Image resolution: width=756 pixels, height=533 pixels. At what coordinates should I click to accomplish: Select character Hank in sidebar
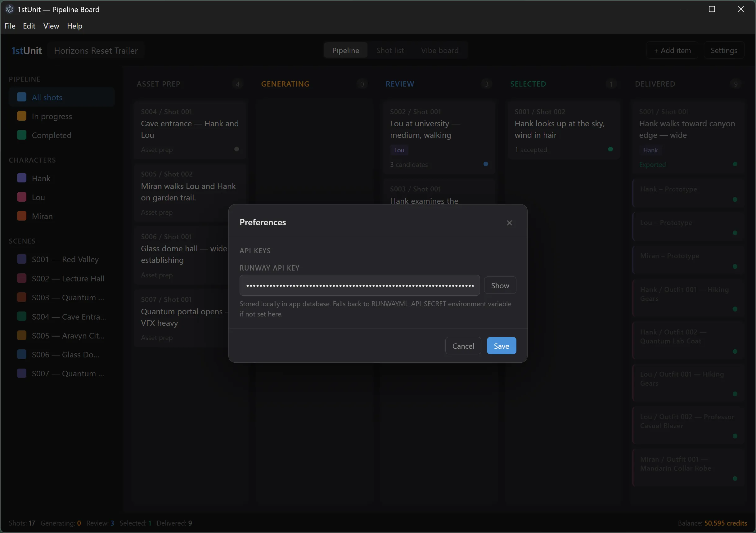61,178
